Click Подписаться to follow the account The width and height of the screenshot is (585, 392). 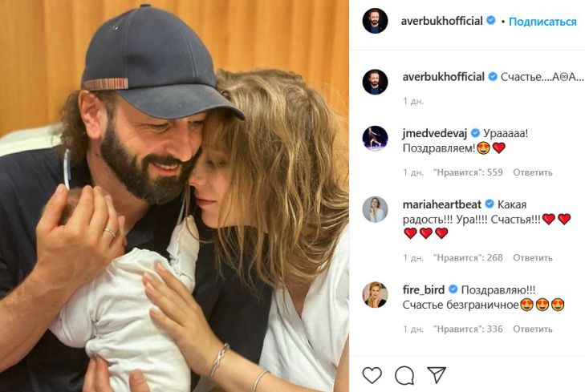click(542, 21)
